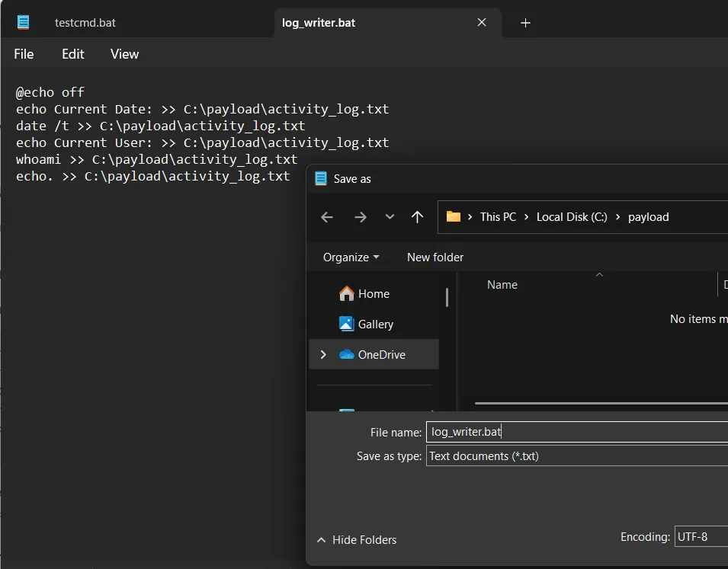Click the forward arrow in Save As dialog
This screenshot has width=728, height=569.
click(x=360, y=216)
